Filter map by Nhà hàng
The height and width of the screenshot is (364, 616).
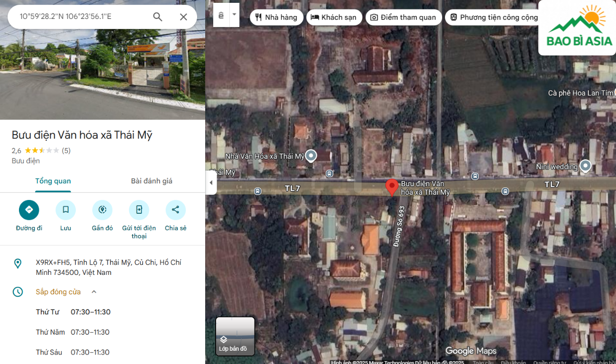[x=276, y=18]
